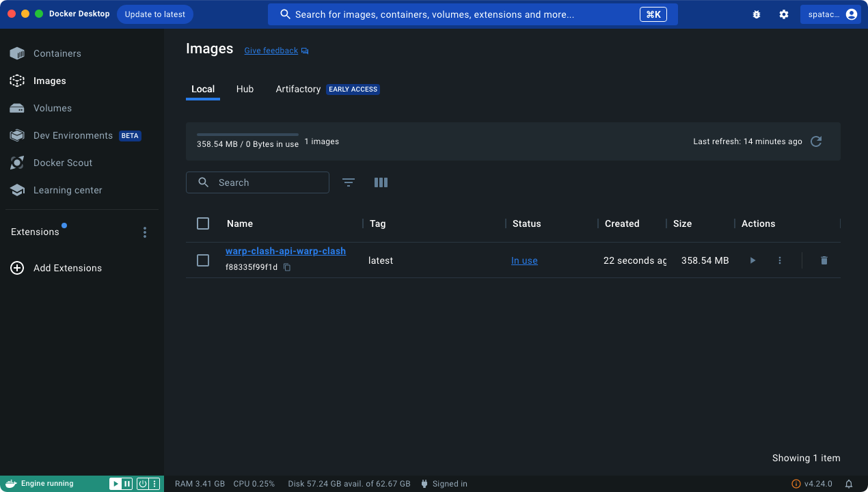This screenshot has height=492, width=868.
Task: Click the 'RAM 3.41 GB' status entry
Action: tap(200, 484)
